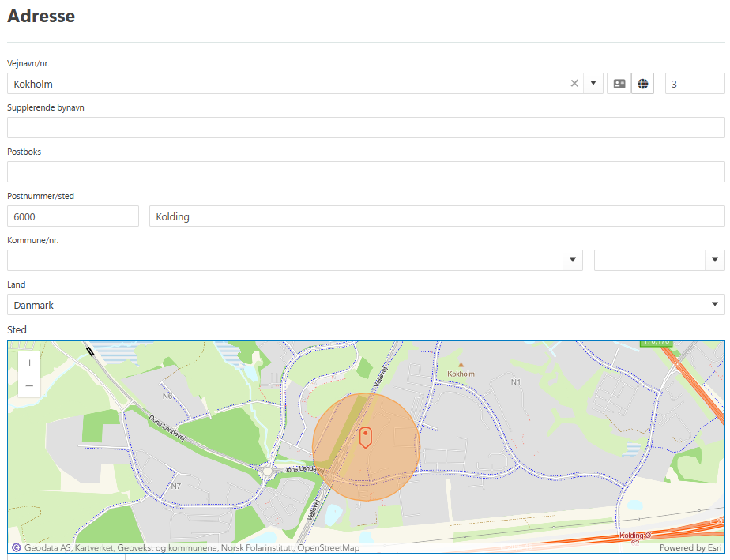Click the red location pin marker
The width and height of the screenshot is (730, 560).
[x=366, y=438]
